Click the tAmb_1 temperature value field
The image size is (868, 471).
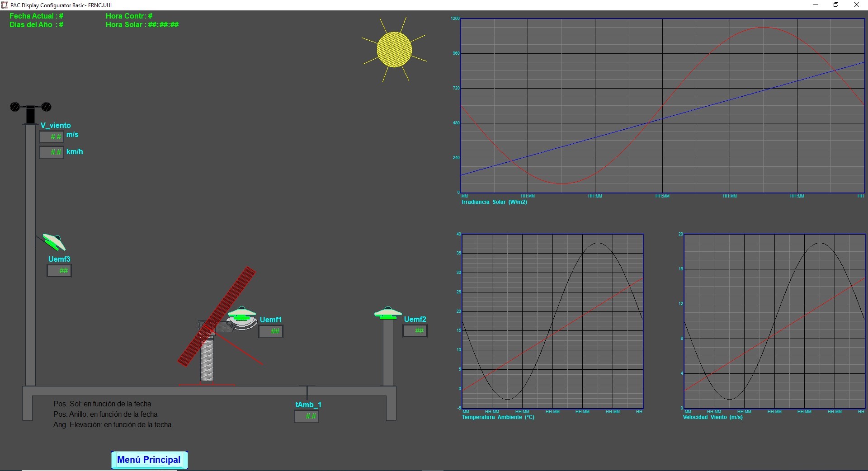point(307,416)
